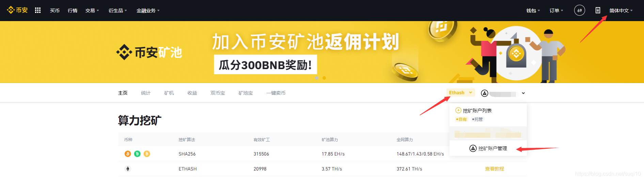Image resolution: width=644 pixels, height=180 pixels.
Task: Click the 315506 active workers value
Action: (261, 154)
